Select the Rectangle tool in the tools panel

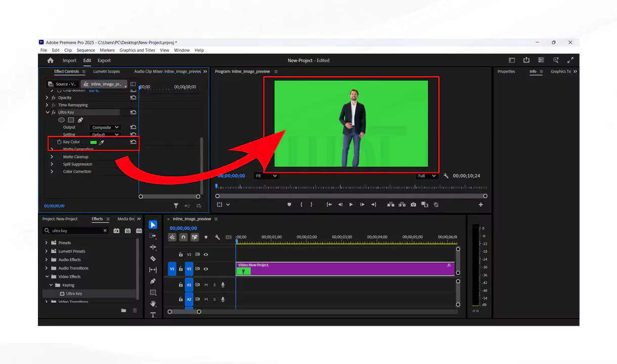pos(153,292)
